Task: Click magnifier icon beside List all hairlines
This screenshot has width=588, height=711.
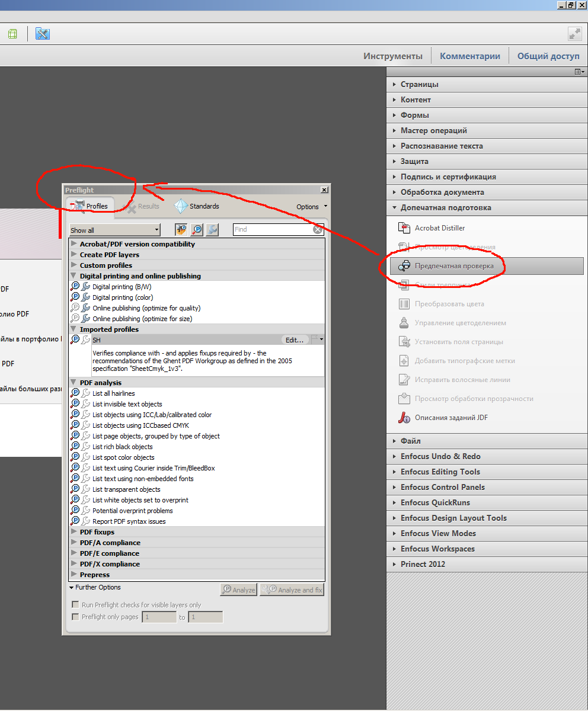Action: 75,393
